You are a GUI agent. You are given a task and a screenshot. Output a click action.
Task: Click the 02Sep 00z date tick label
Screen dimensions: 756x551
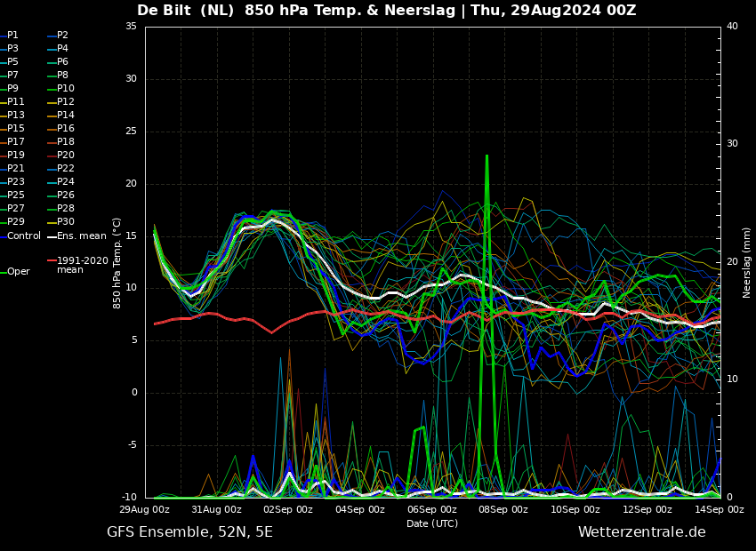[288, 509]
